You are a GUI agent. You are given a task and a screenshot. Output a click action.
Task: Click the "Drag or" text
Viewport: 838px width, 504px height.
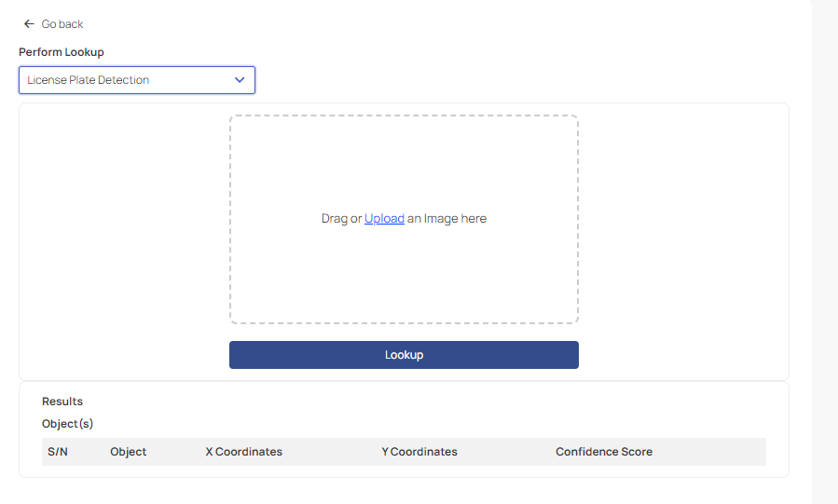(x=341, y=219)
